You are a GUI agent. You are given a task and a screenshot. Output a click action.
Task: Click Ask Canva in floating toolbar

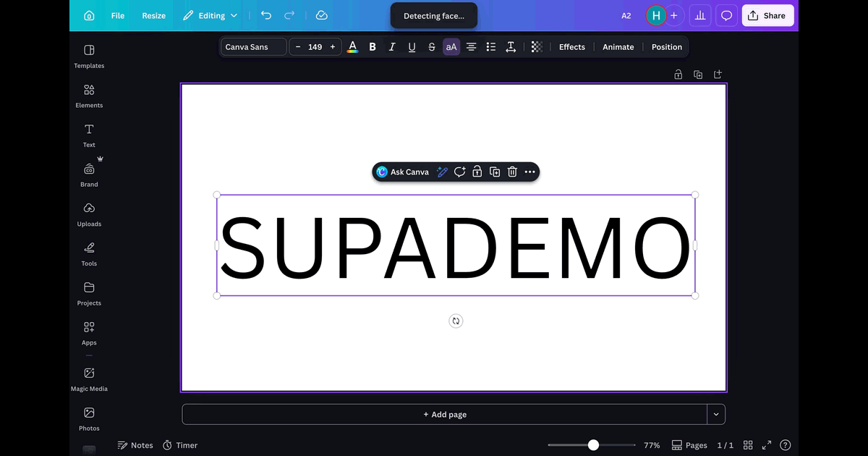coord(403,172)
